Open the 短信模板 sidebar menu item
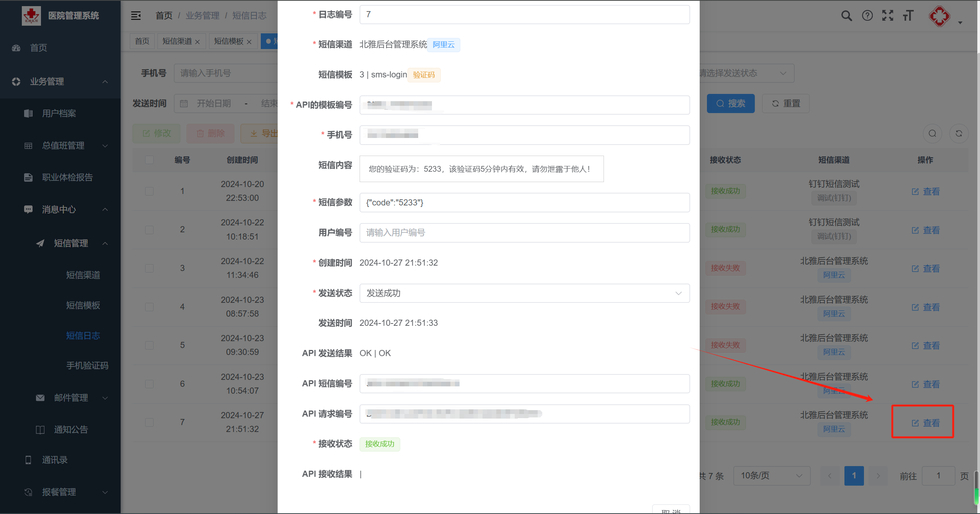Viewport: 980px width, 514px height. [83, 305]
